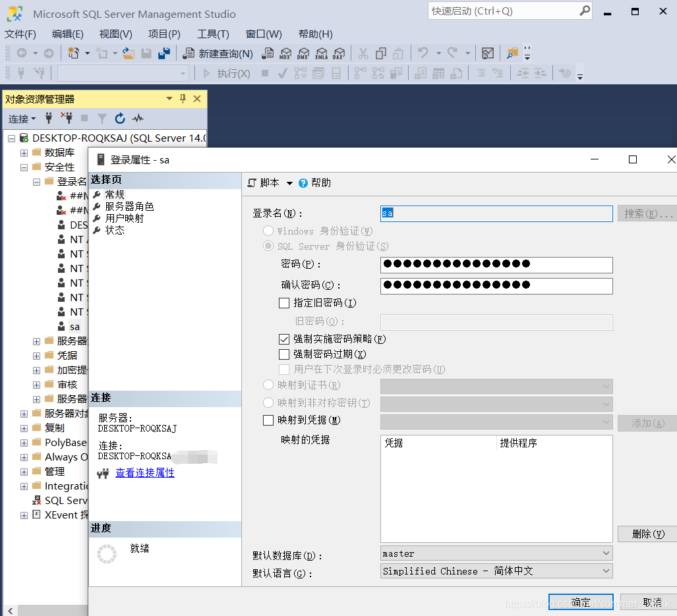Click the Activity Monitor icon
Screen dimensions: 677x616
pyautogui.click(x=138, y=118)
